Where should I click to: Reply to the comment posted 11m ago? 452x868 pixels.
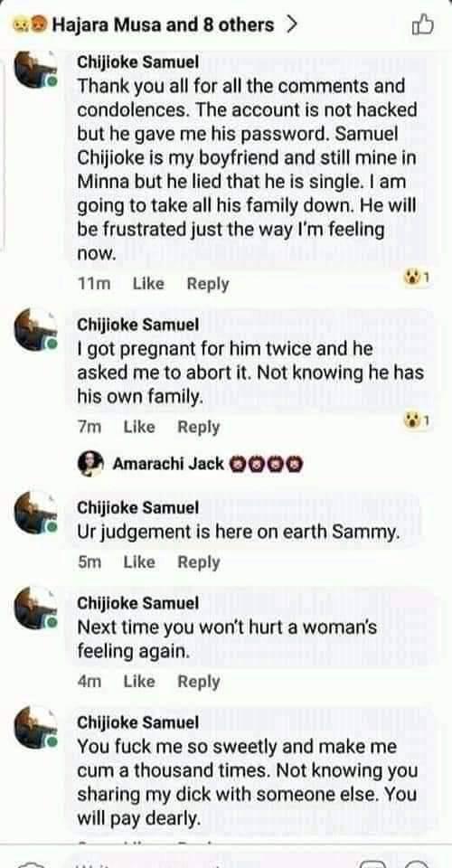click(x=207, y=284)
